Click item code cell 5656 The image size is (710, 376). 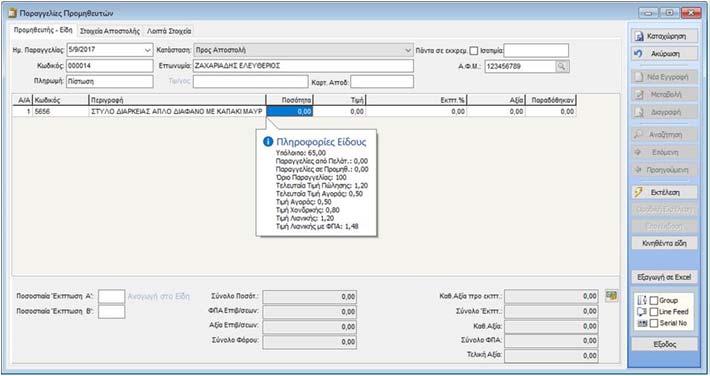60,111
